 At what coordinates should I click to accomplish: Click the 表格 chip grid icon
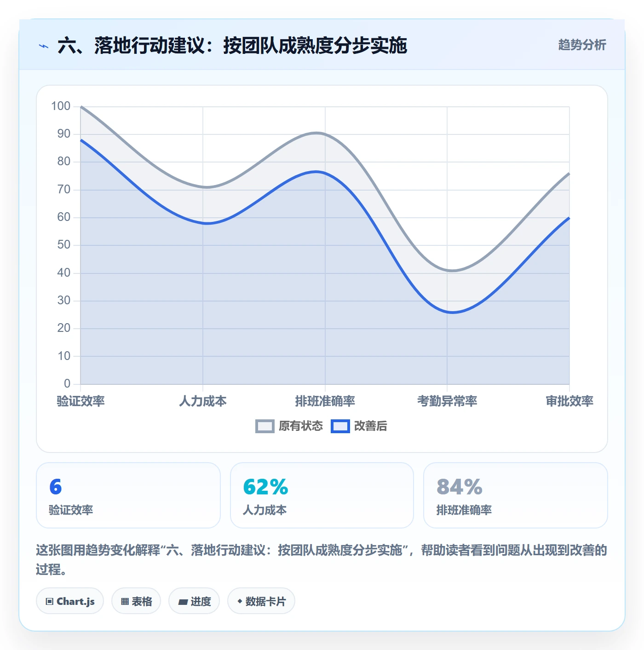click(x=125, y=602)
